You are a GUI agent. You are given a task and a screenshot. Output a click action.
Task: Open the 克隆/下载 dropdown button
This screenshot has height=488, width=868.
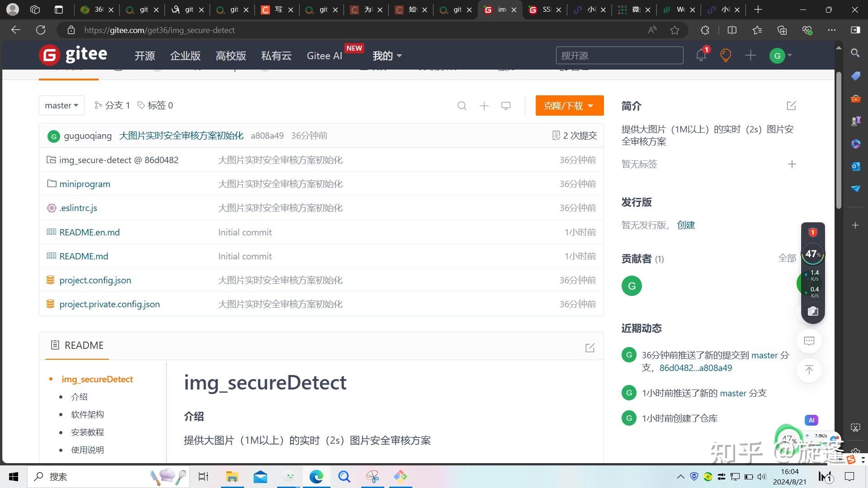pos(569,106)
